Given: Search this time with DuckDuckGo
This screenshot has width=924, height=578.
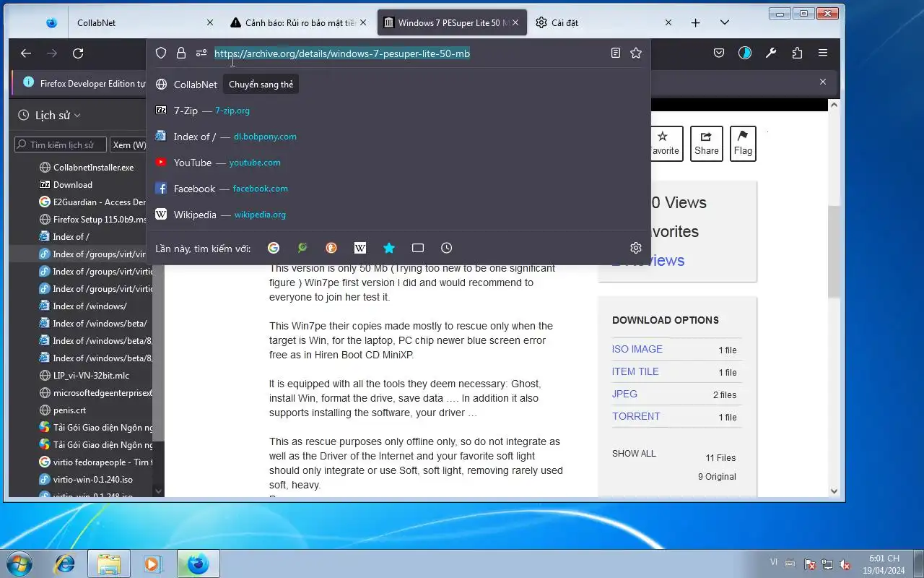Looking at the screenshot, I should click(331, 248).
